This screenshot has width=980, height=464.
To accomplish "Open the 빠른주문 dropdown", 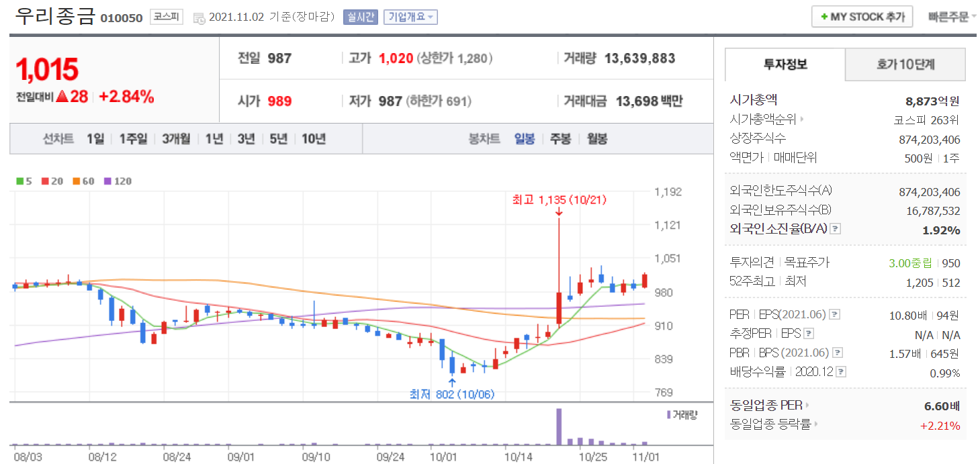I will tap(952, 17).
